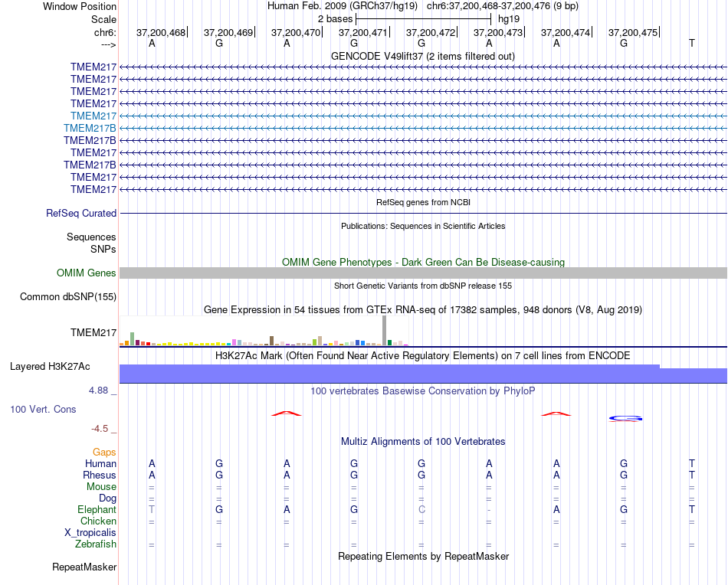
Task: Click the hg19 label beside scale bar
Action: pyautogui.click(x=508, y=19)
